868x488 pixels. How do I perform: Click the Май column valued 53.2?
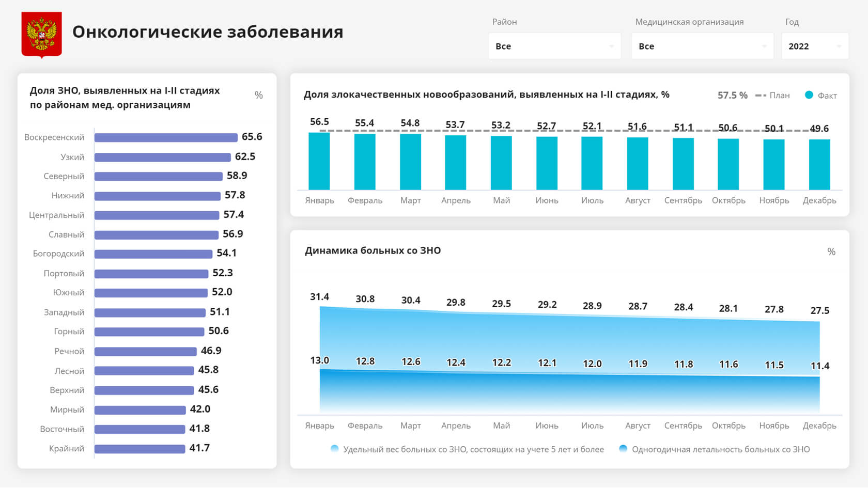click(501, 163)
